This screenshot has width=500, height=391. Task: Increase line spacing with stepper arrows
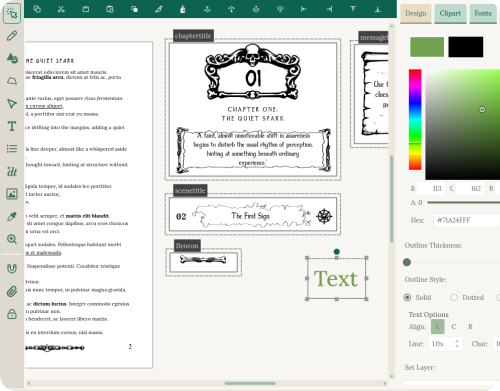click(457, 341)
